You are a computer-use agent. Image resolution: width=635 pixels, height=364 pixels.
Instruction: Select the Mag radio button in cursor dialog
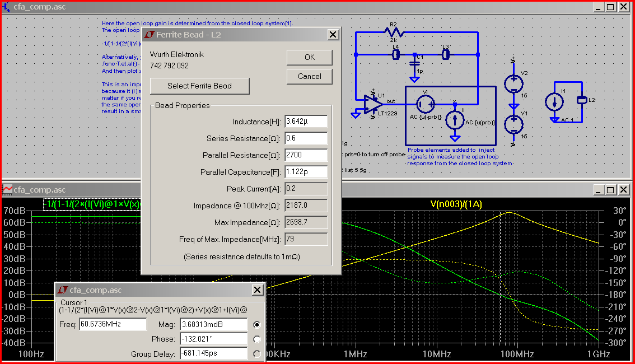point(257,325)
